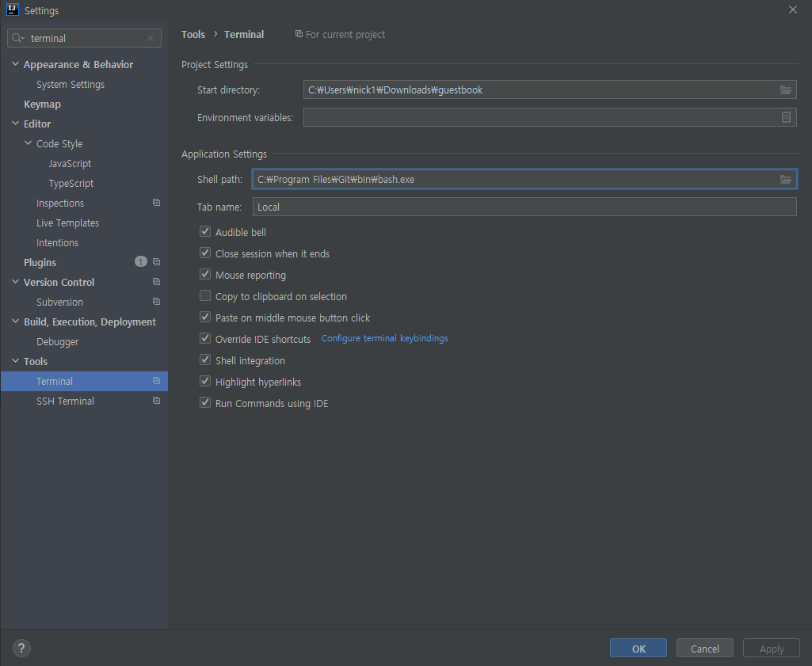The width and height of the screenshot is (812, 666).
Task: Open the Environment variables editor icon
Action: (x=785, y=117)
